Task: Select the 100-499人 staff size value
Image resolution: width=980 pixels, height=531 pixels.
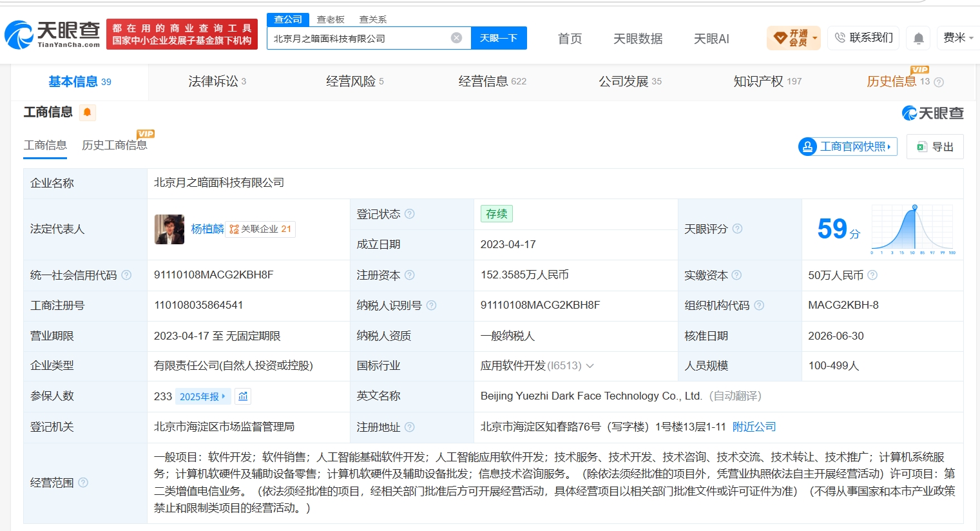Action: (834, 365)
